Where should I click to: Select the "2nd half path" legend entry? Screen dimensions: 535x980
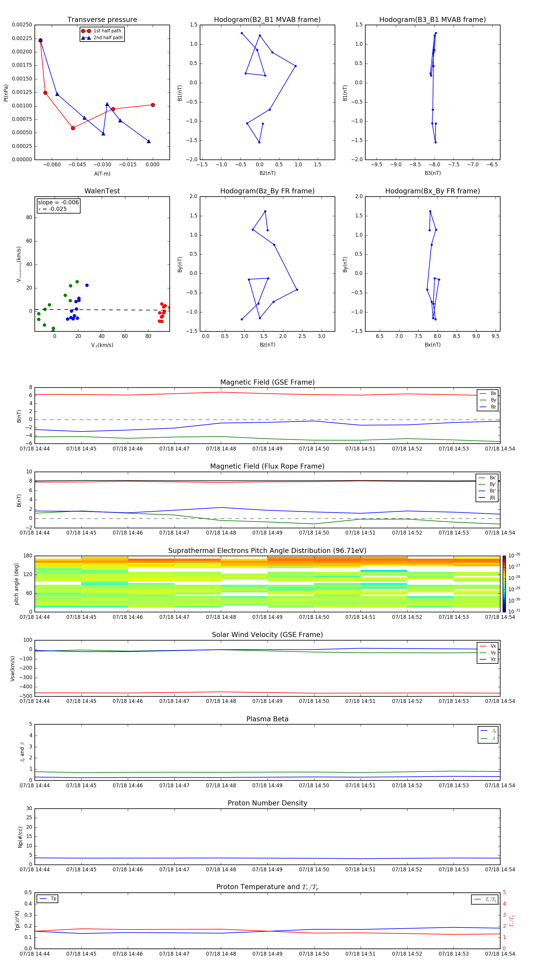click(x=102, y=38)
